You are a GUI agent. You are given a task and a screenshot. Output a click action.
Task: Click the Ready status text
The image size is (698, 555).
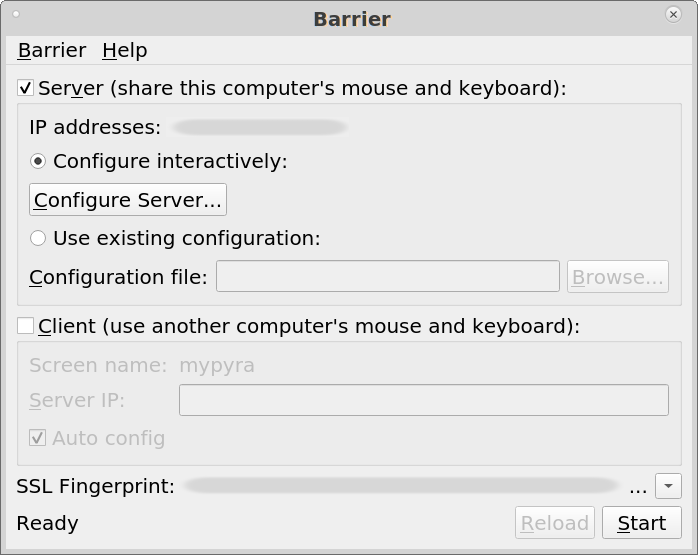[47, 523]
